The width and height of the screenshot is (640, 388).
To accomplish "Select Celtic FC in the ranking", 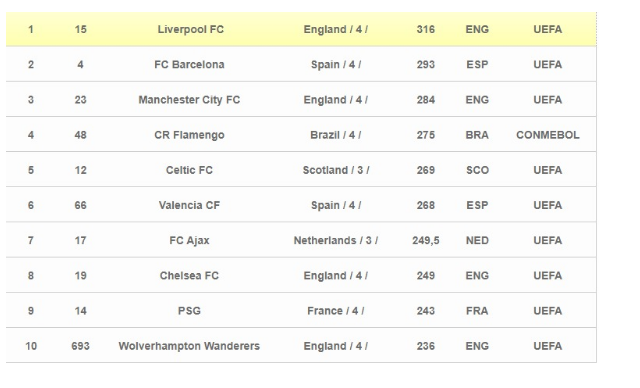I will [x=189, y=170].
